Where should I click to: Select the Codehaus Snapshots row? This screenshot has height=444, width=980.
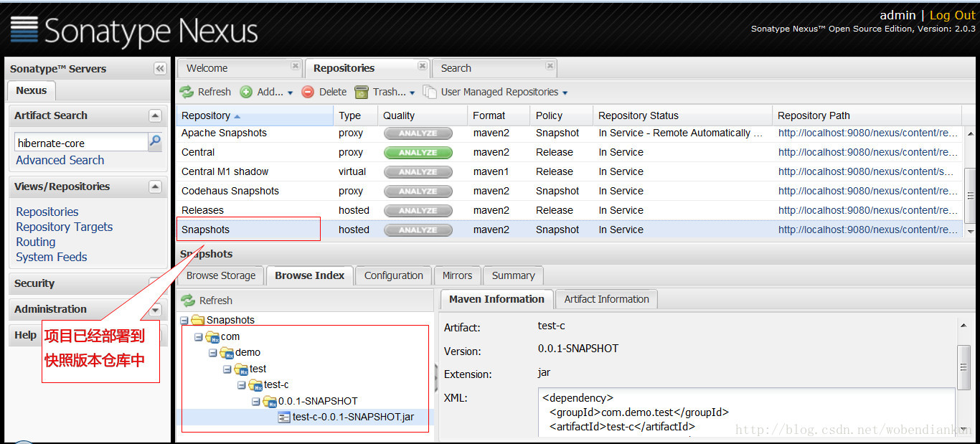569,191
